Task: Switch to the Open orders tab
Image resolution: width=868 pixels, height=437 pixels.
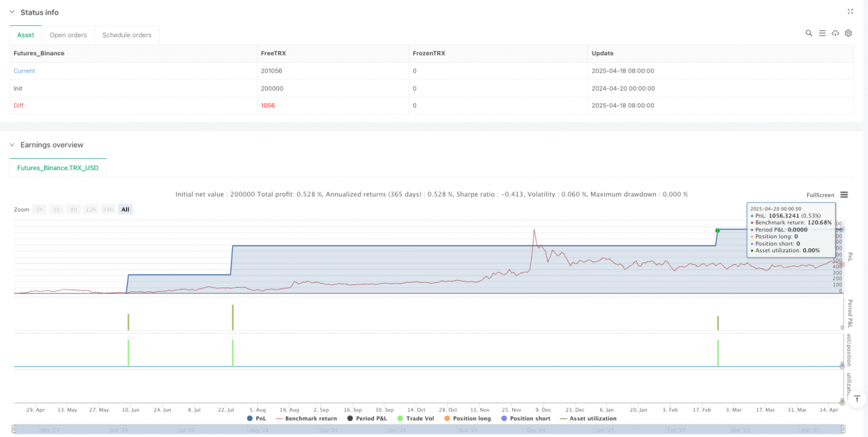Action: 68,35
